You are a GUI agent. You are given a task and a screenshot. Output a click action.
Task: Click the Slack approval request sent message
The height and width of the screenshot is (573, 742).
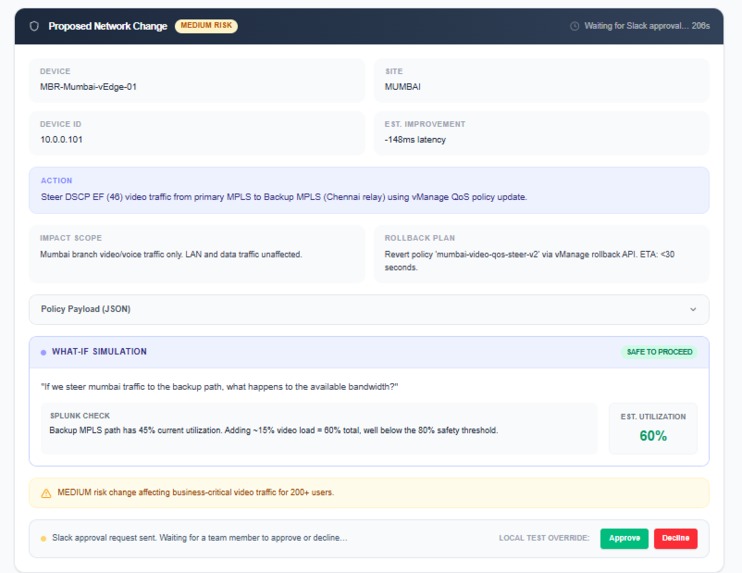[x=199, y=538]
